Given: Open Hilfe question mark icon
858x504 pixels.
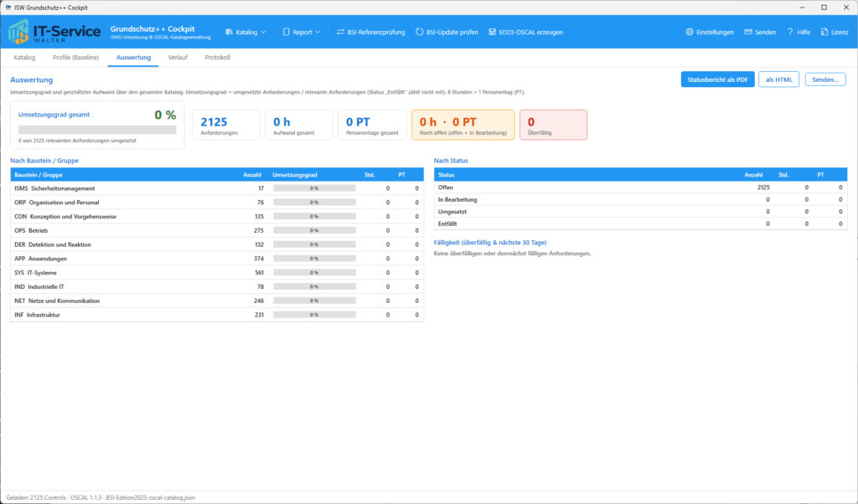Looking at the screenshot, I should (x=789, y=33).
